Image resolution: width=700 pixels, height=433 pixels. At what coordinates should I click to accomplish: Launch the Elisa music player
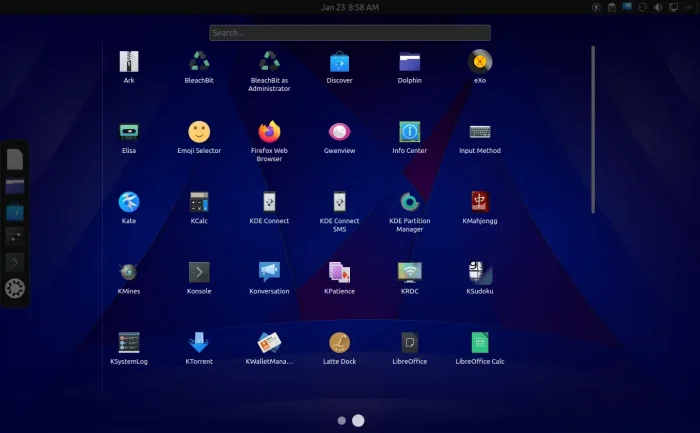pyautogui.click(x=129, y=132)
